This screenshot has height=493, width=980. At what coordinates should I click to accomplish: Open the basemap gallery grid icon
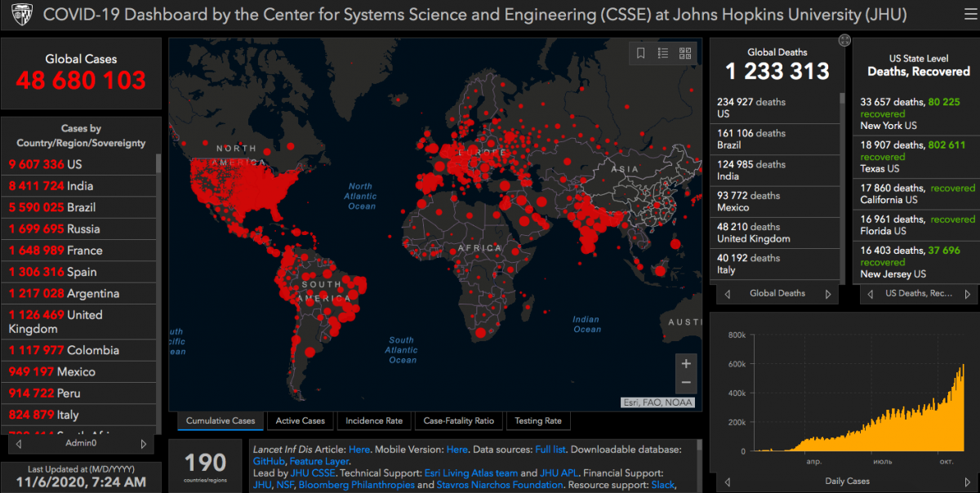[x=685, y=53]
